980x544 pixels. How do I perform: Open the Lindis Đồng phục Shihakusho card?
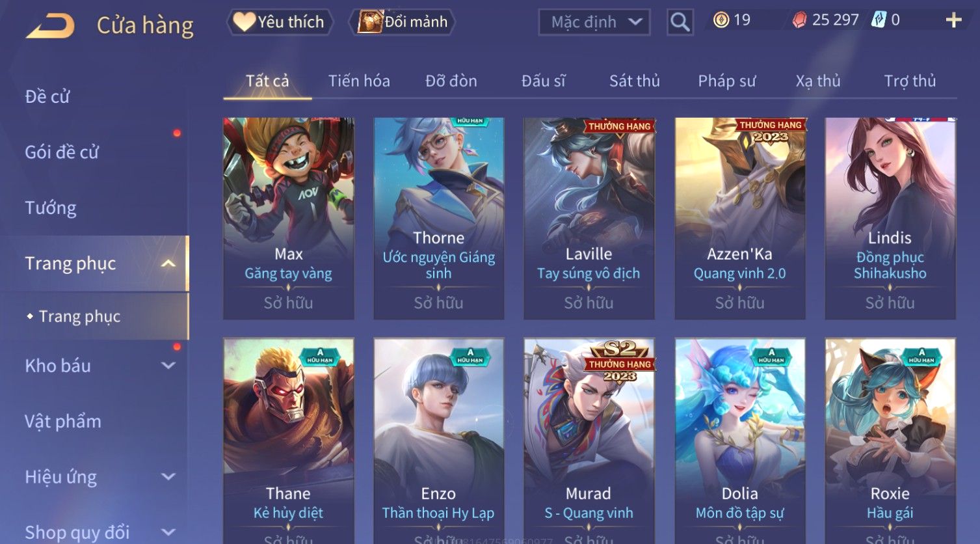point(890,218)
